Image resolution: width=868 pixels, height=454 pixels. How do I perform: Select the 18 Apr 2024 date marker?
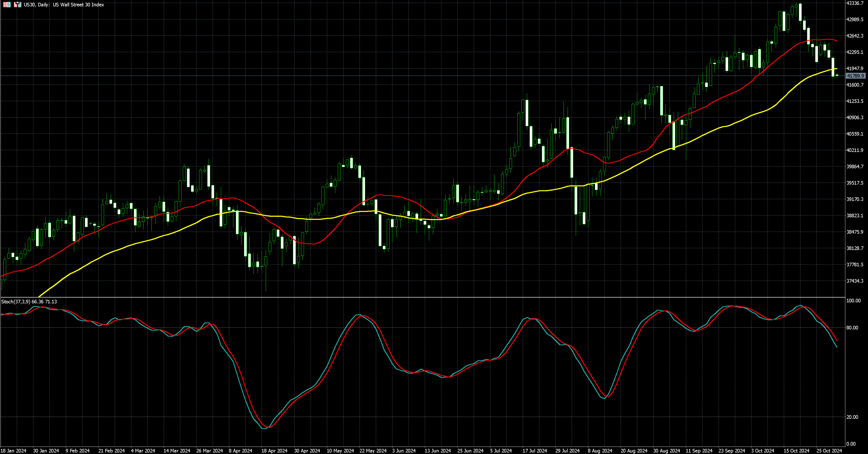coord(275,451)
